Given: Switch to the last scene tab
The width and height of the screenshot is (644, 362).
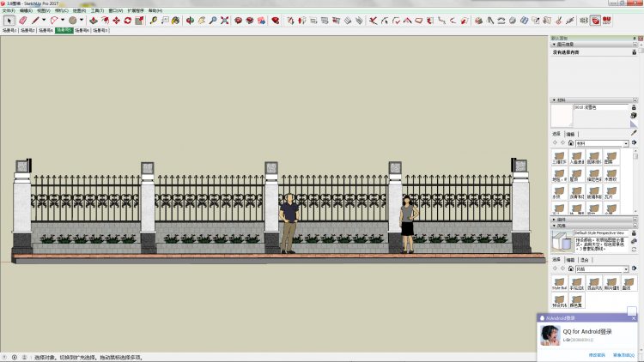Looking at the screenshot, I should point(100,30).
